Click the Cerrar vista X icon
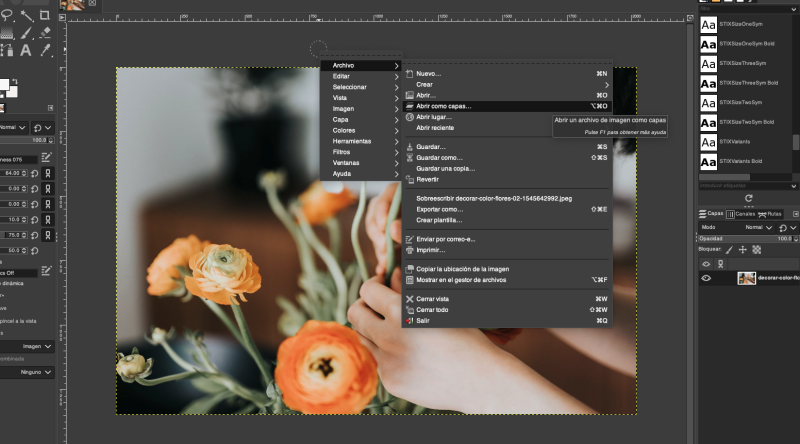800x444 pixels. pyautogui.click(x=409, y=299)
